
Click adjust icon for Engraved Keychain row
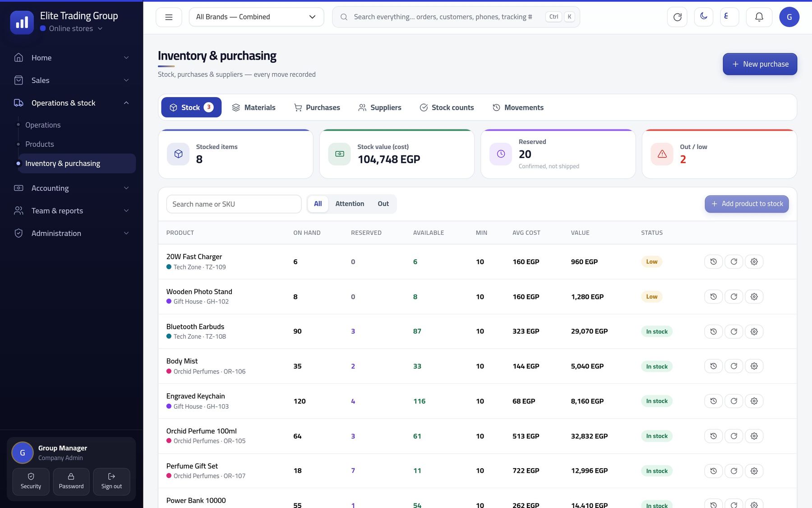click(x=734, y=401)
